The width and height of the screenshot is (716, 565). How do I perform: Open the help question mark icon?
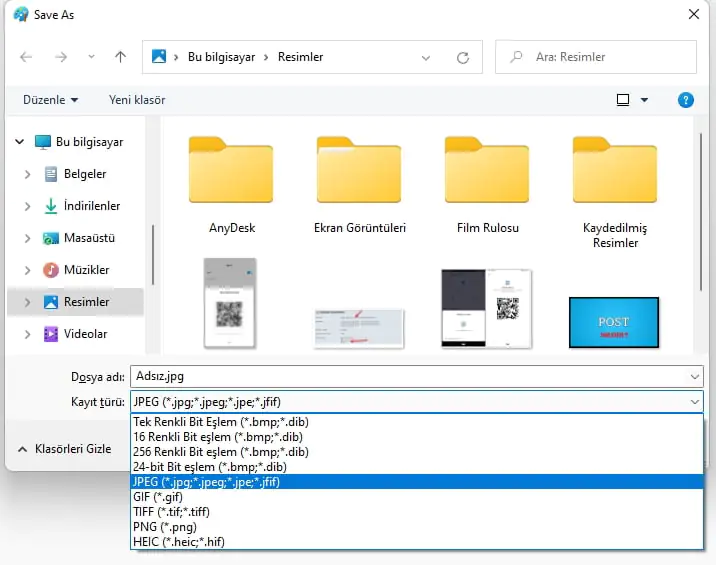pyautogui.click(x=686, y=100)
